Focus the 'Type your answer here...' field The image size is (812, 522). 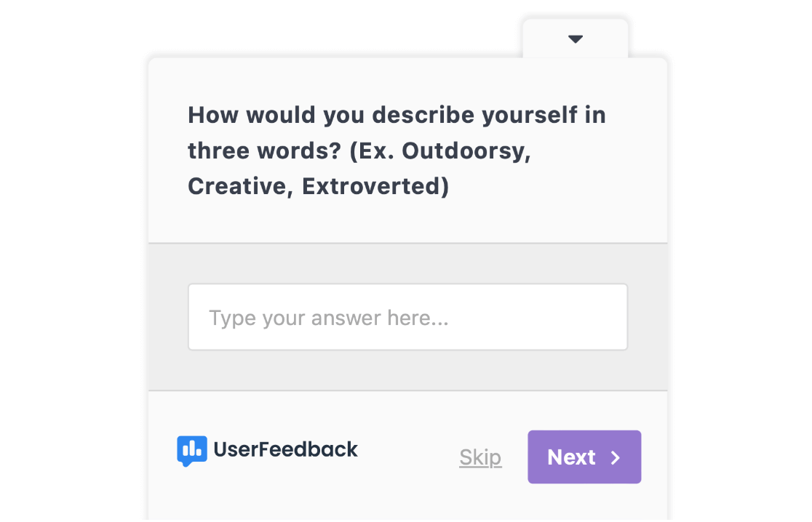pyautogui.click(x=407, y=316)
